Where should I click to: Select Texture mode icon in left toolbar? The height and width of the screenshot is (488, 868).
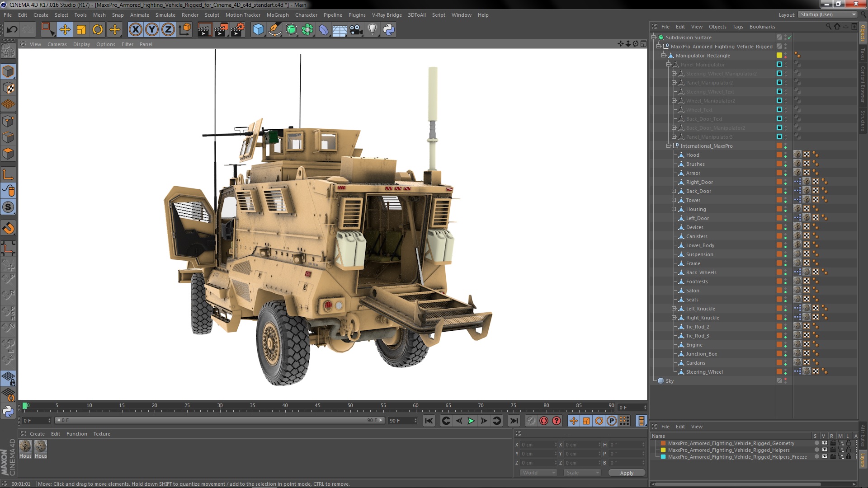pyautogui.click(x=8, y=88)
